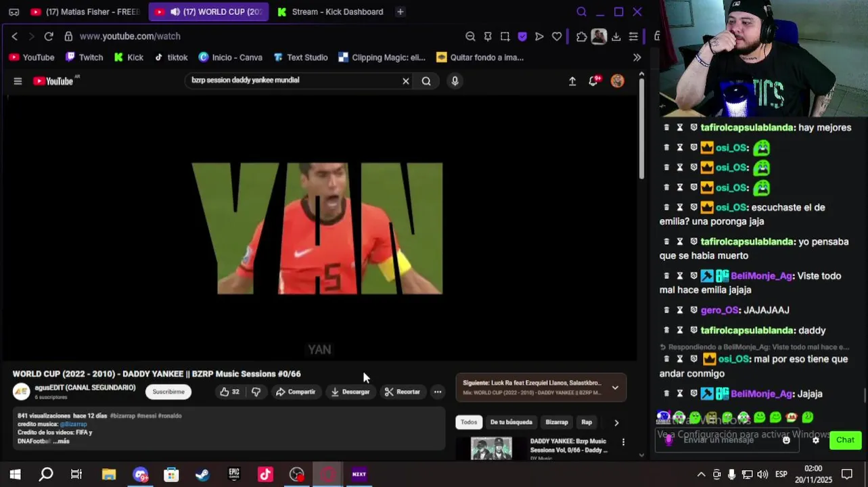Click the pin icon in address bar
Viewport: 868px width, 487px height.
(x=488, y=37)
